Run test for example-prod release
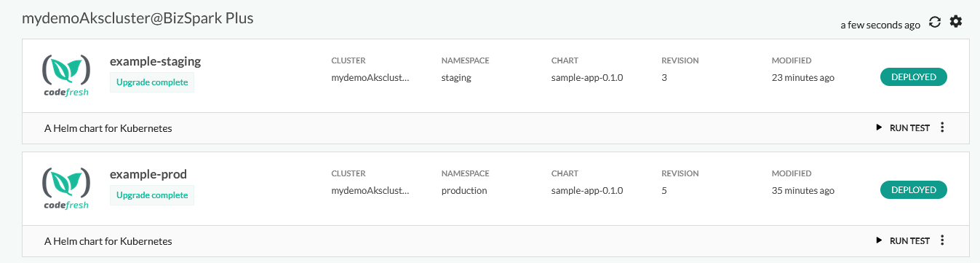This screenshot has width=980, height=263. pyautogui.click(x=903, y=240)
